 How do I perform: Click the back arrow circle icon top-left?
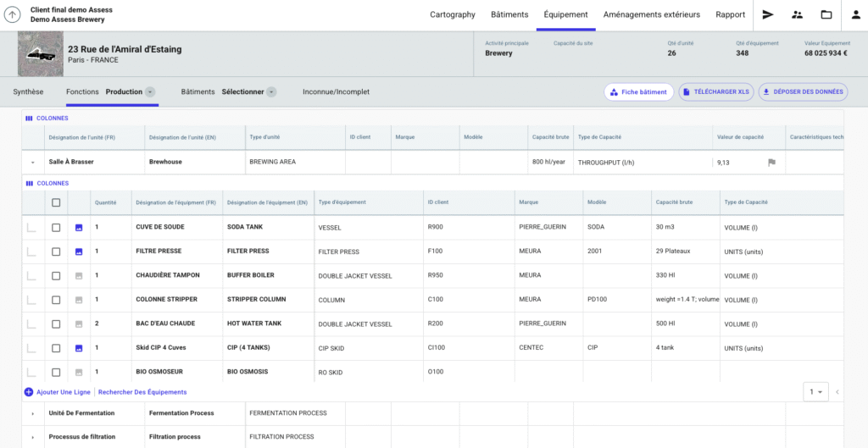click(13, 14)
